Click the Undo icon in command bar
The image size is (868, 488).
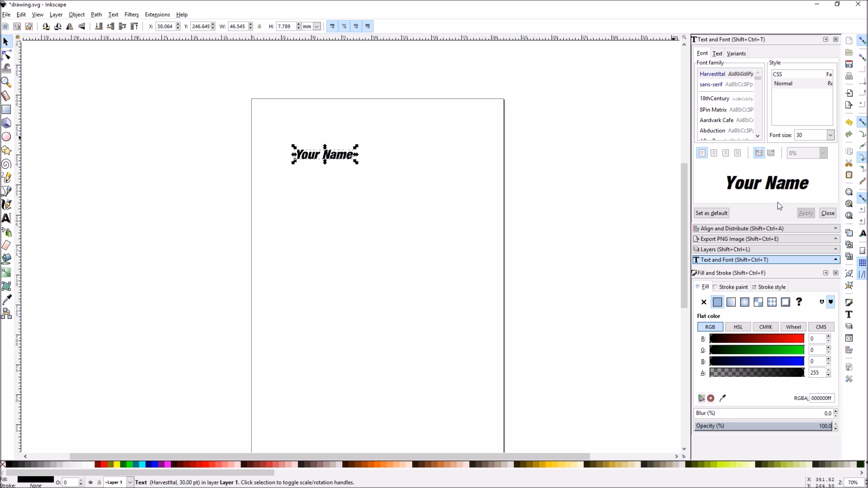pyautogui.click(x=849, y=122)
